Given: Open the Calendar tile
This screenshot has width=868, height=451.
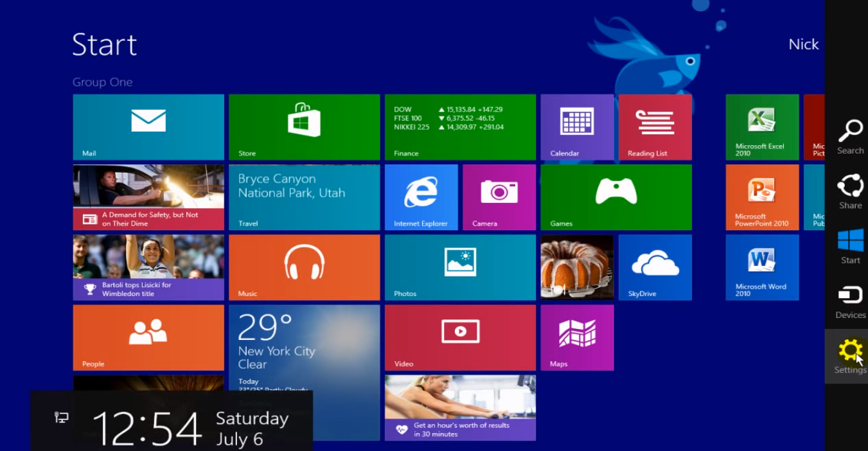Looking at the screenshot, I should 577,127.
